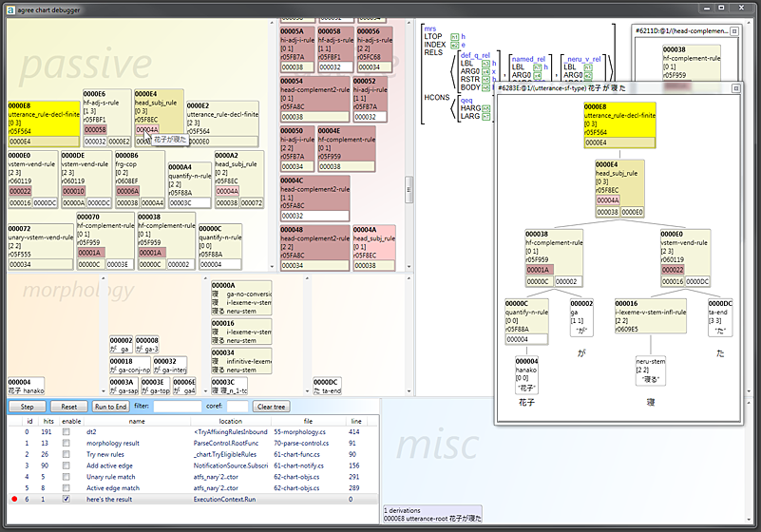Select node 0000B6 frg-cop

coord(140,180)
